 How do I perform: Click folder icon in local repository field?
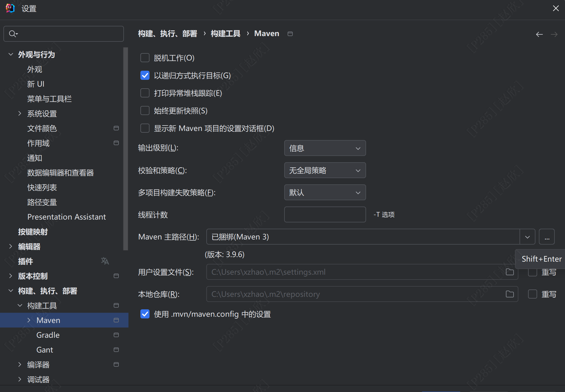510,294
